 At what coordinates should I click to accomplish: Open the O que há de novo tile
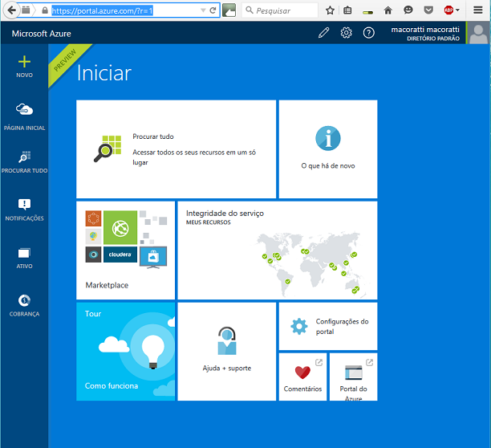[x=328, y=149]
